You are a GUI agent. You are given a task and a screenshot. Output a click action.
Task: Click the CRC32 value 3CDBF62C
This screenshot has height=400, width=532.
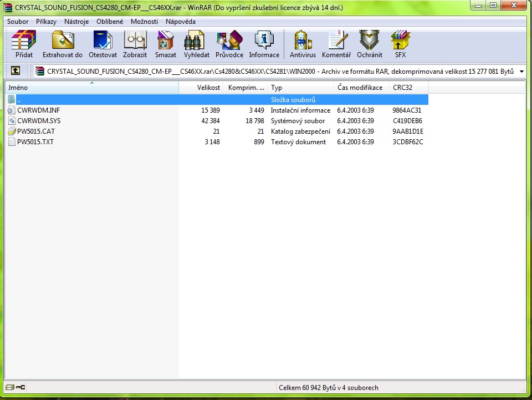click(x=408, y=141)
